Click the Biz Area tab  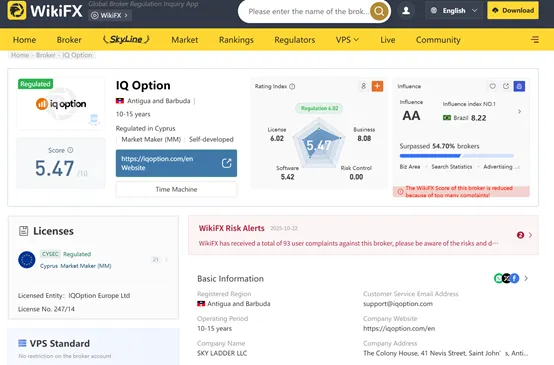click(x=410, y=167)
